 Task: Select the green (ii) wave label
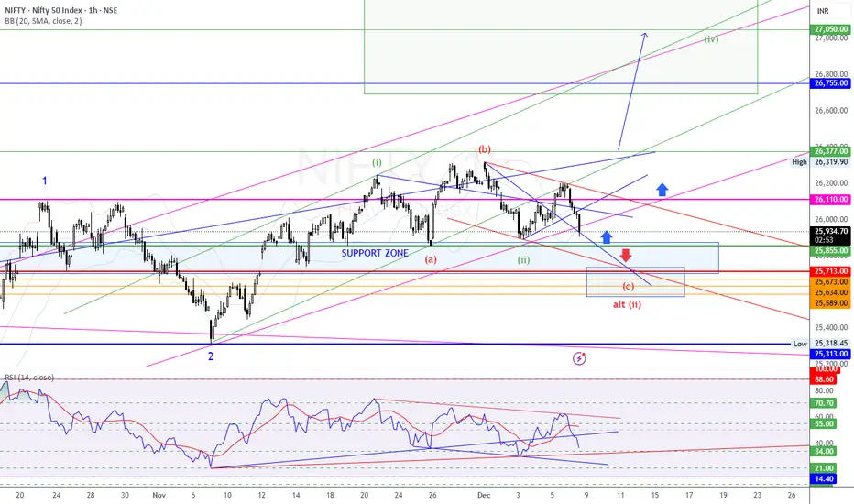(x=523, y=260)
